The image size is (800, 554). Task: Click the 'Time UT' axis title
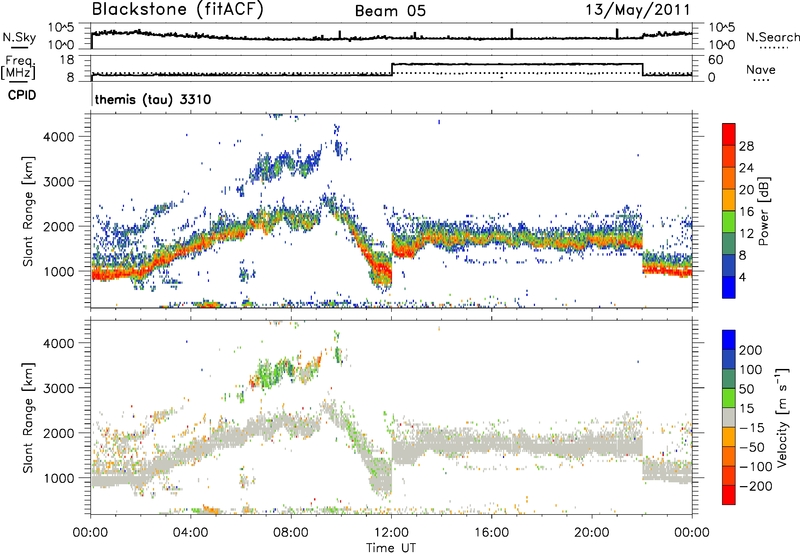(x=391, y=548)
